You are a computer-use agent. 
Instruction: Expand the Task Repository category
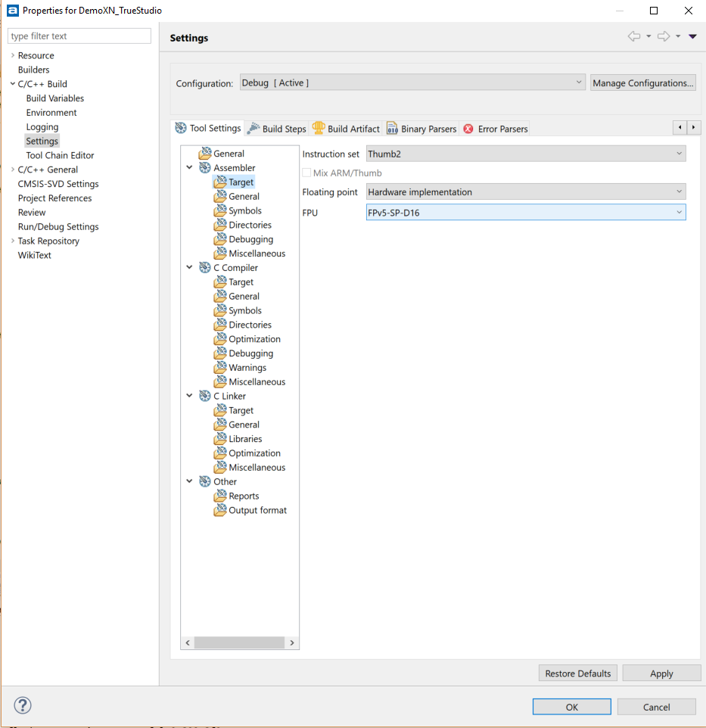(13, 241)
